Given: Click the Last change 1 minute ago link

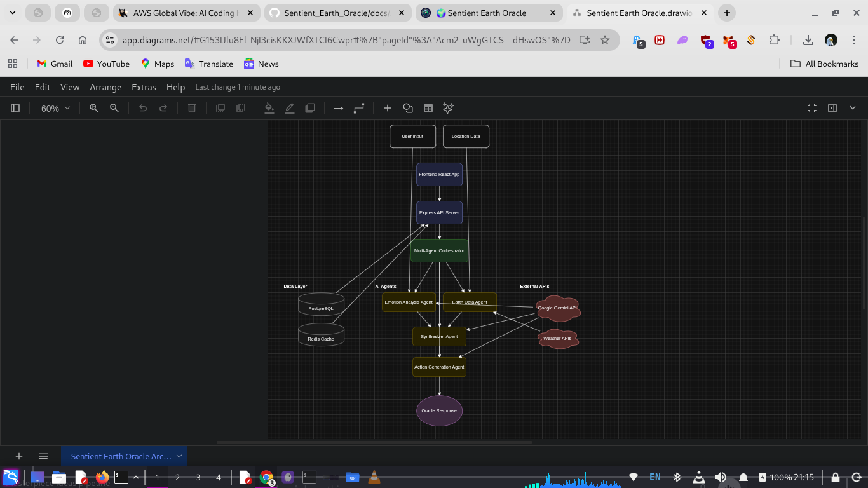Looking at the screenshot, I should pos(238,87).
